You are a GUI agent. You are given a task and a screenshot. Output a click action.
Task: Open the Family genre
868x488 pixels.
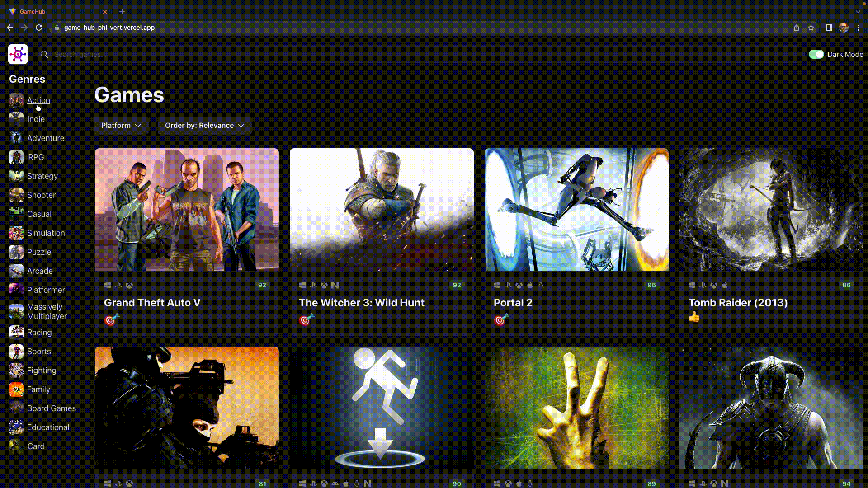click(38, 389)
